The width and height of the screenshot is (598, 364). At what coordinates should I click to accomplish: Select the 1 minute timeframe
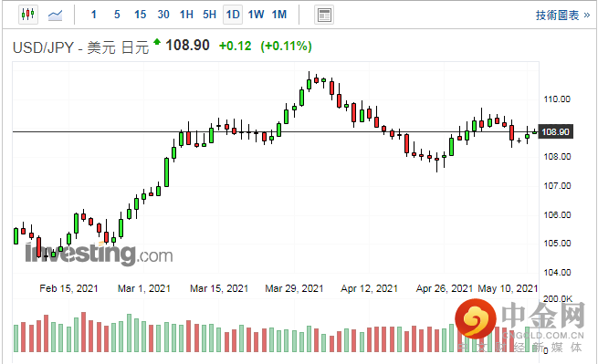click(94, 15)
